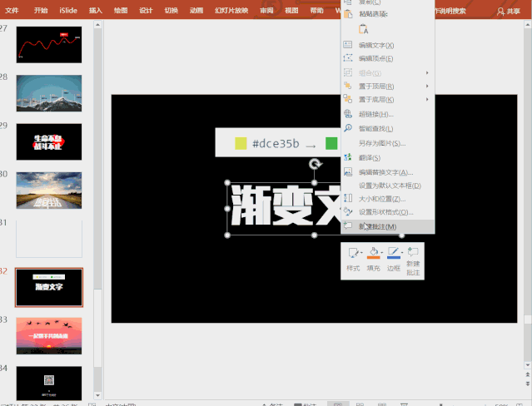Click the Next Slide double-arrow button
532x406 pixels.
click(x=528, y=384)
